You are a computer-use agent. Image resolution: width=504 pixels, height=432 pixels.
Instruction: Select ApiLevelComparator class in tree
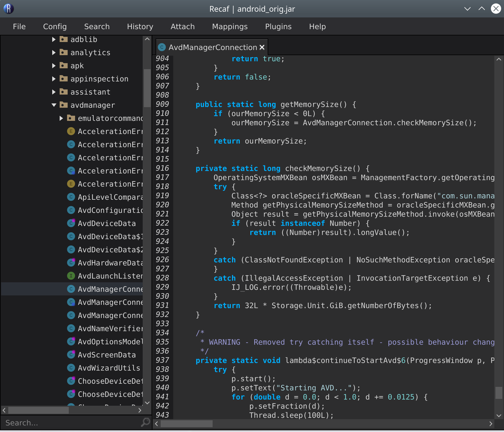click(x=110, y=197)
